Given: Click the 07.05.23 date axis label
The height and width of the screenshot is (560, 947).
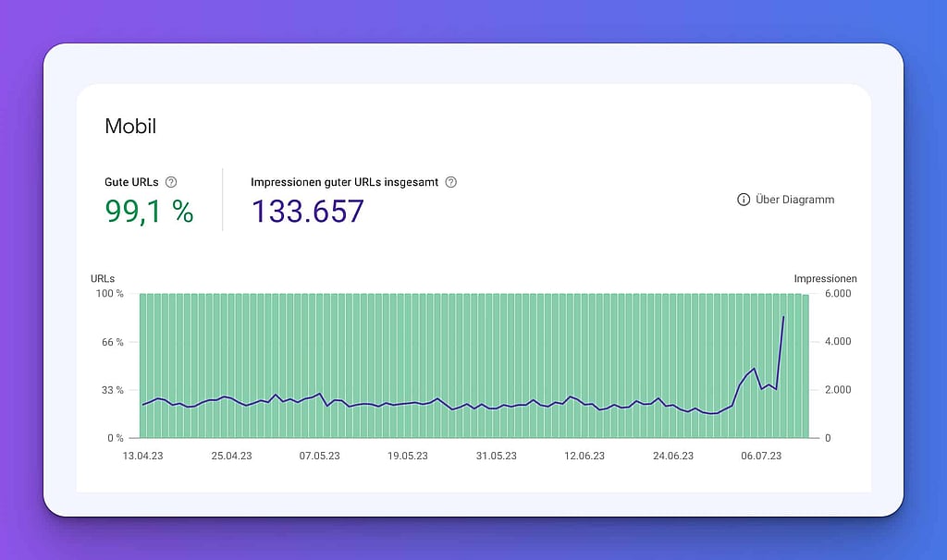Looking at the screenshot, I should coord(319,456).
